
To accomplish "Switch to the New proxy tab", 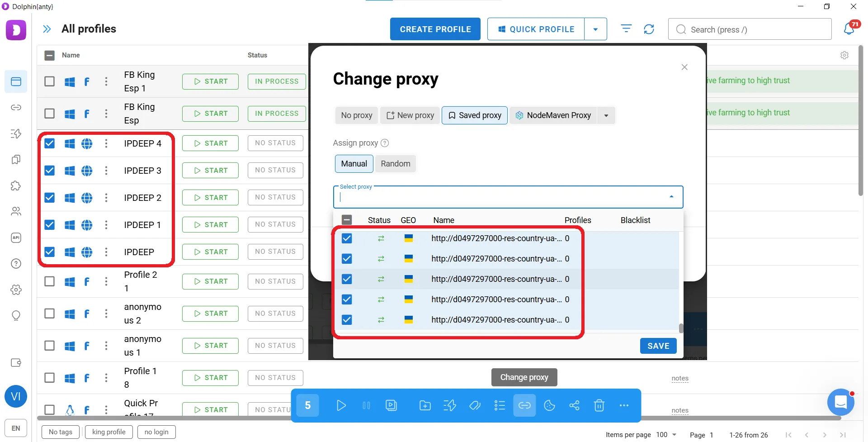I will tap(410, 115).
